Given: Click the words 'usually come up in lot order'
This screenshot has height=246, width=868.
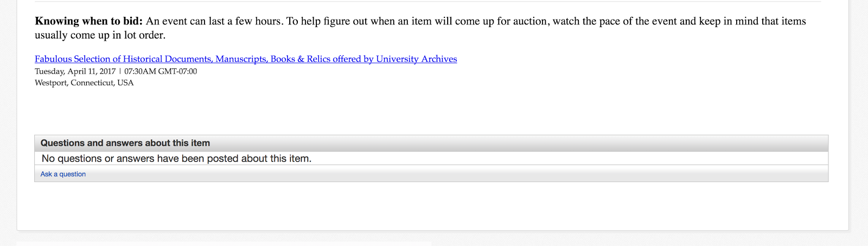Looking at the screenshot, I should pyautogui.click(x=100, y=35).
